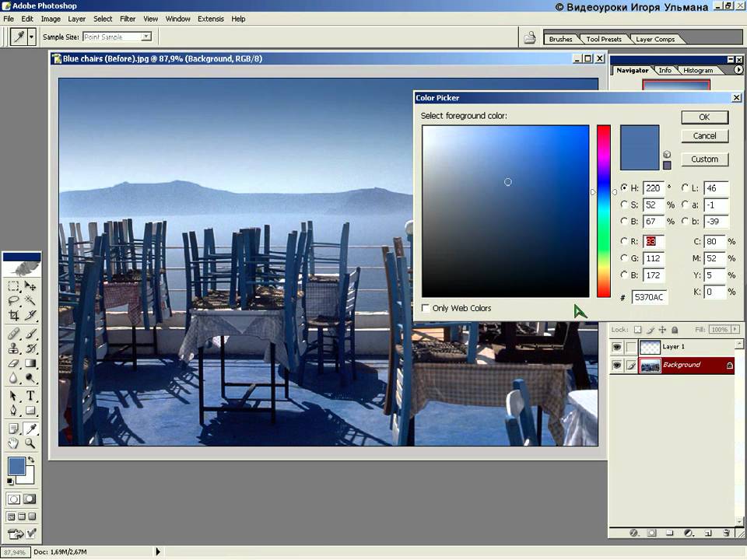The width and height of the screenshot is (747, 560).
Task: Switch to the Brushes tab
Action: (x=560, y=39)
